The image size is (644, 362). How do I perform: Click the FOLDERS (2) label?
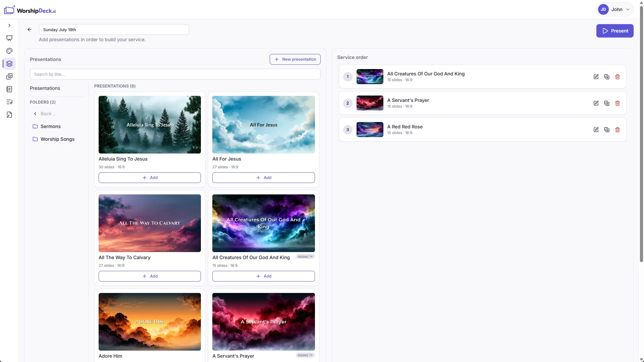coord(43,102)
